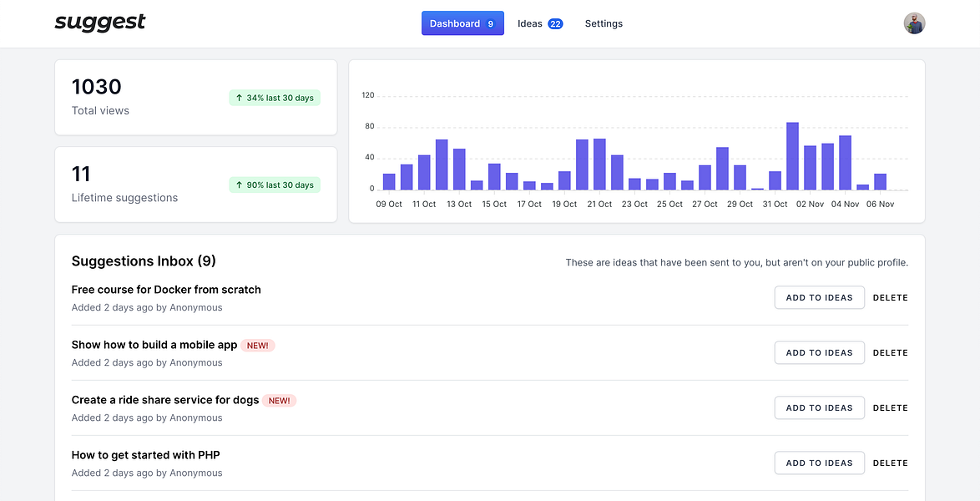Click the Dashboard count badge 9
Viewport: 980px width, 501px height.
(491, 23)
